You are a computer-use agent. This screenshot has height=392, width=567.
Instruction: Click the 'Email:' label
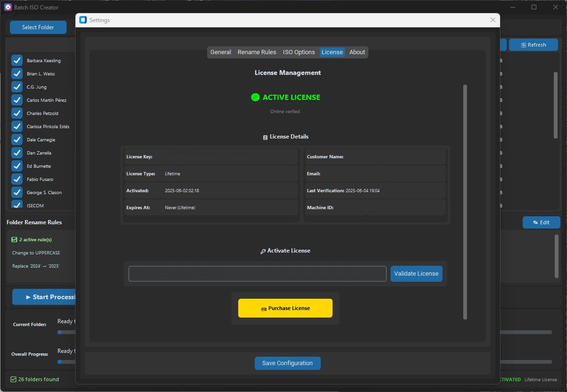click(x=314, y=174)
